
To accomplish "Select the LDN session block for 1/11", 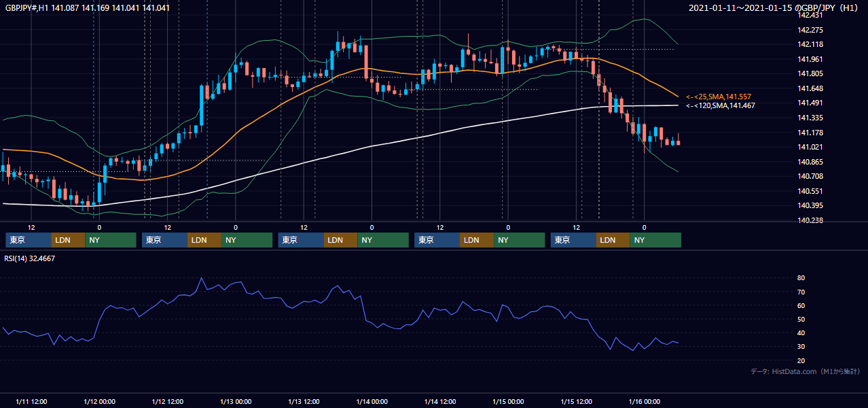I will [x=68, y=240].
